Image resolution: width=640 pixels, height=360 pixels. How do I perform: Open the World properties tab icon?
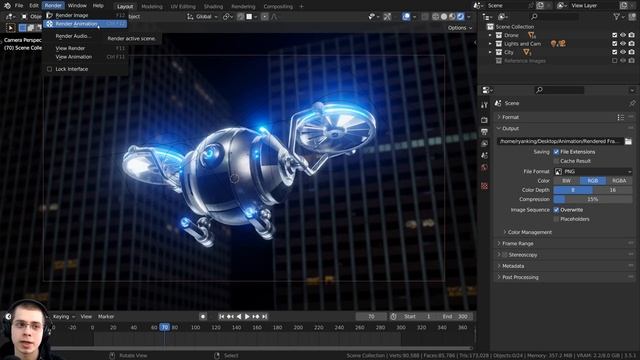click(x=484, y=167)
